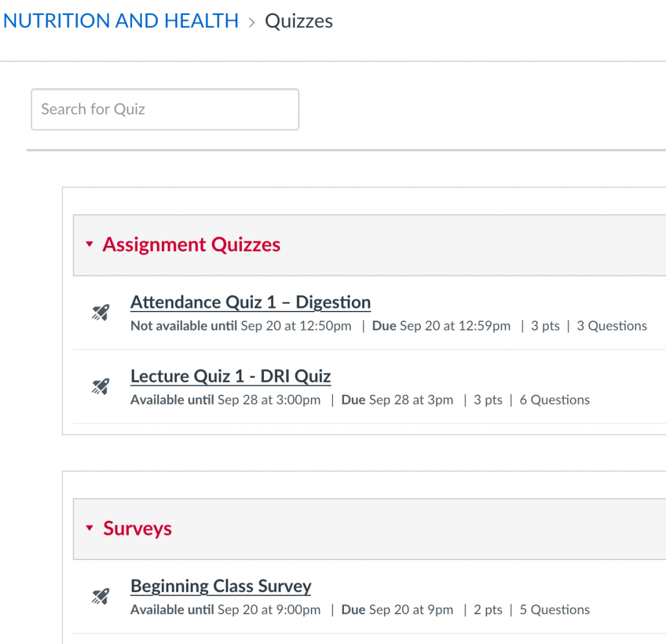
Task: Click the Quizzes breadcrumb label
Action: [x=299, y=21]
